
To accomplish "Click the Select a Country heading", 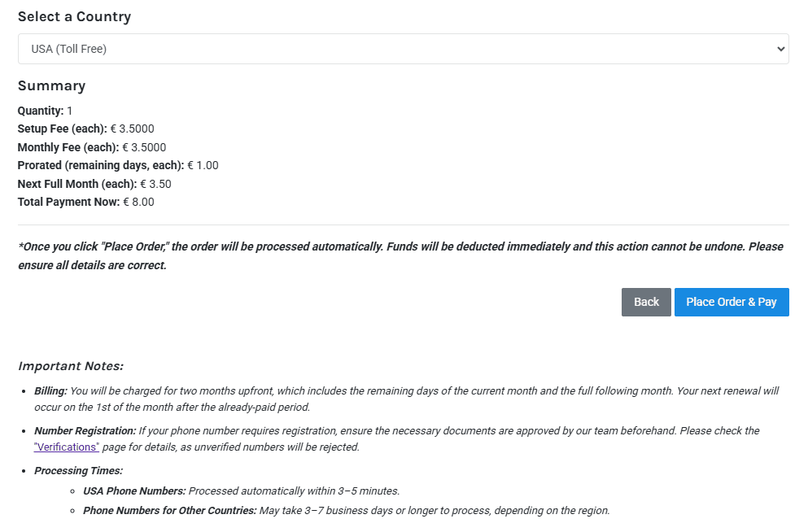I will coord(74,16).
